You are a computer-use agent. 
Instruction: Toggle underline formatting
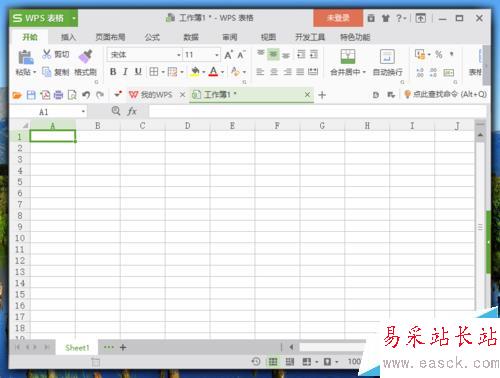[138, 72]
